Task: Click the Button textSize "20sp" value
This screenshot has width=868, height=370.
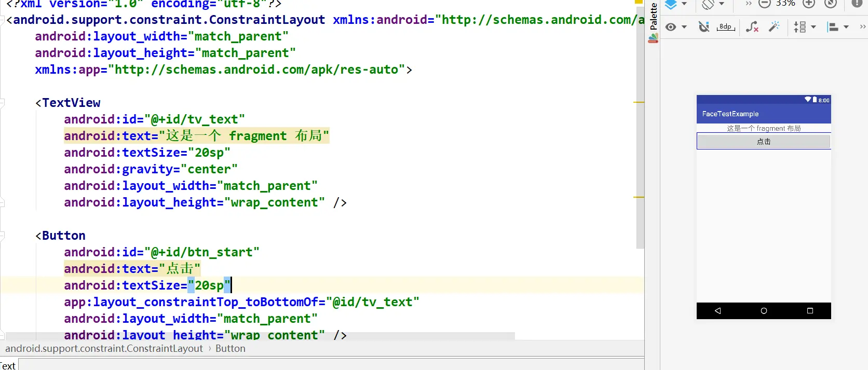Action: point(209,285)
